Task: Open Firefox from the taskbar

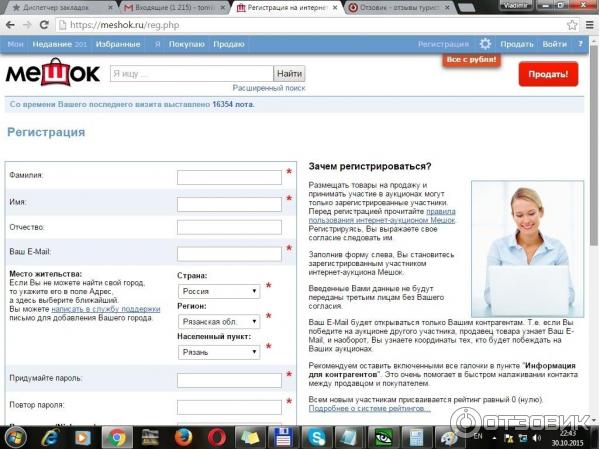Action: pos(182,436)
